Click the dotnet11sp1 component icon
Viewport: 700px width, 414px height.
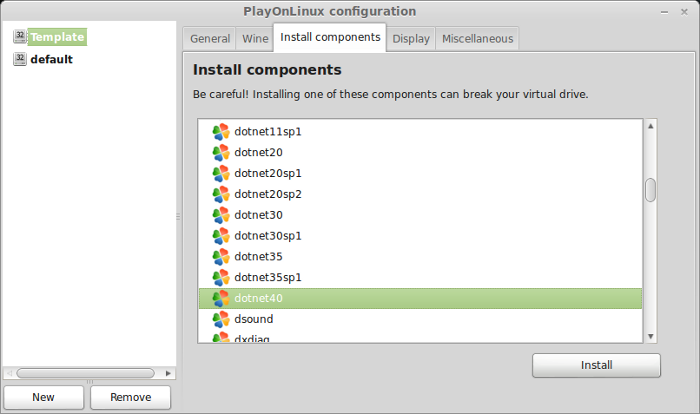[x=221, y=132]
